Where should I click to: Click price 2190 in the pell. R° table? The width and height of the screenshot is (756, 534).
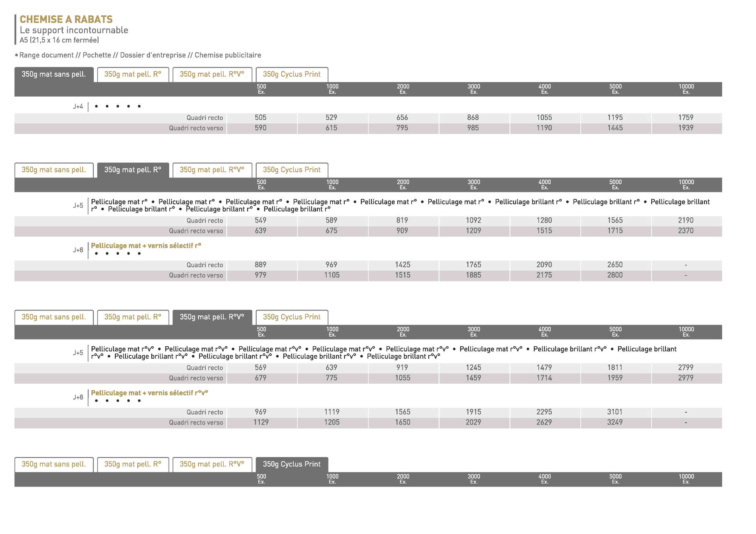[x=686, y=221]
